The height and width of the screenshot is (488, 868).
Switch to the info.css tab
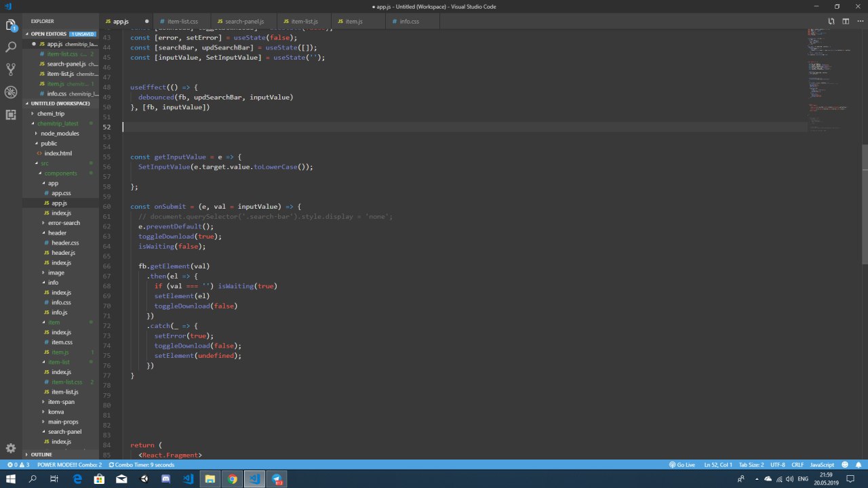409,22
